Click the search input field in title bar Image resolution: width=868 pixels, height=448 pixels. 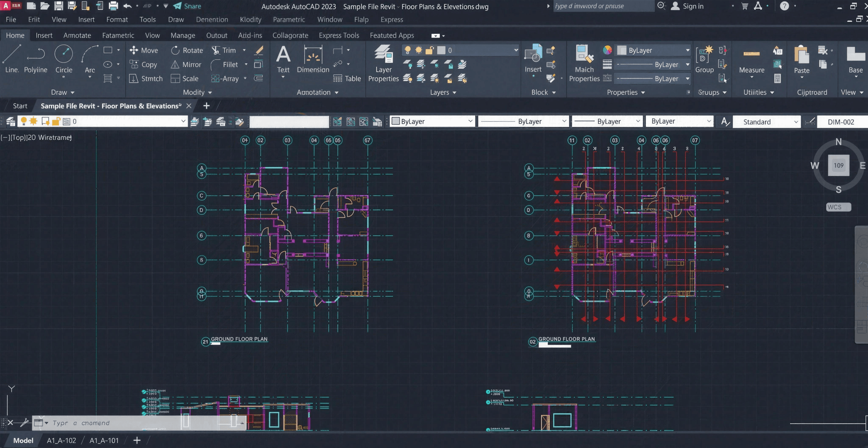(x=603, y=6)
